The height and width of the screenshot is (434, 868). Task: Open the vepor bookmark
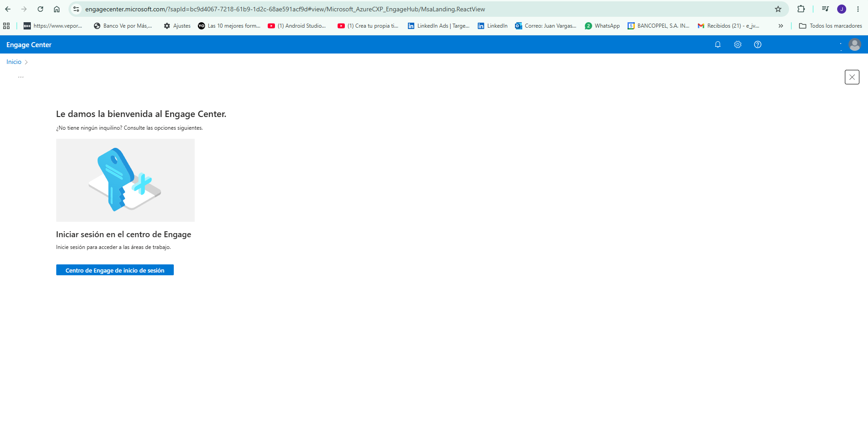click(53, 26)
